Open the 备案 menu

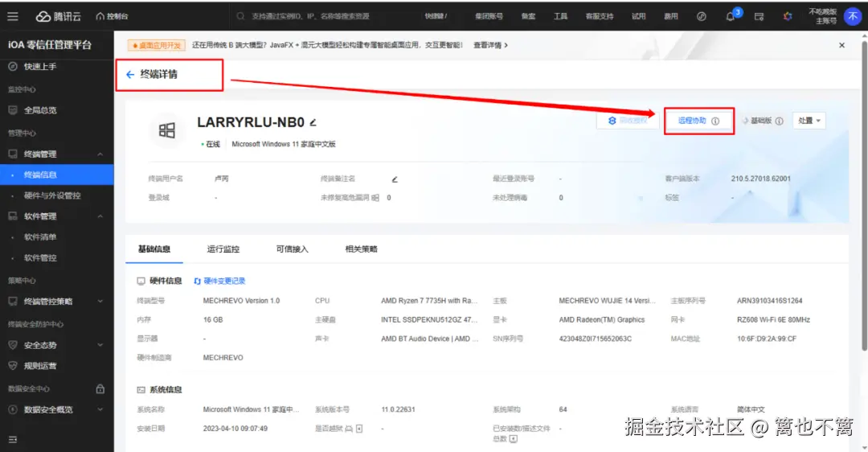coord(528,17)
